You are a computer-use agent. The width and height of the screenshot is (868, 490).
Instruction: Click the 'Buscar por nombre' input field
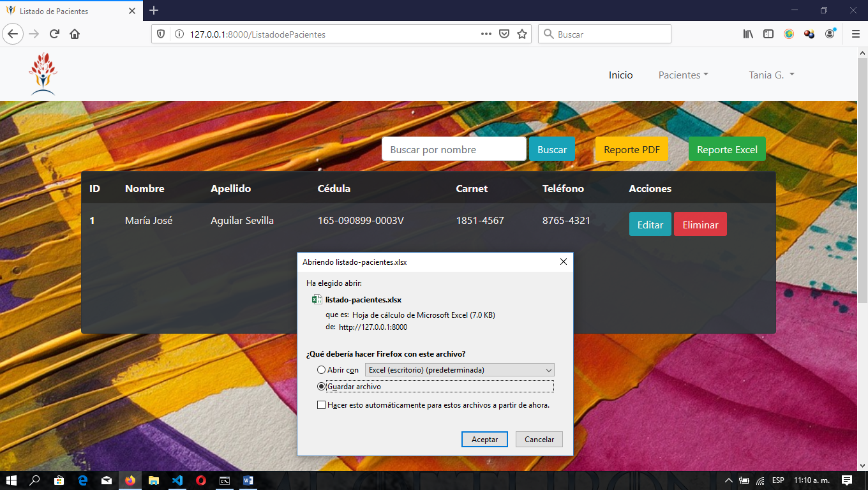point(454,149)
